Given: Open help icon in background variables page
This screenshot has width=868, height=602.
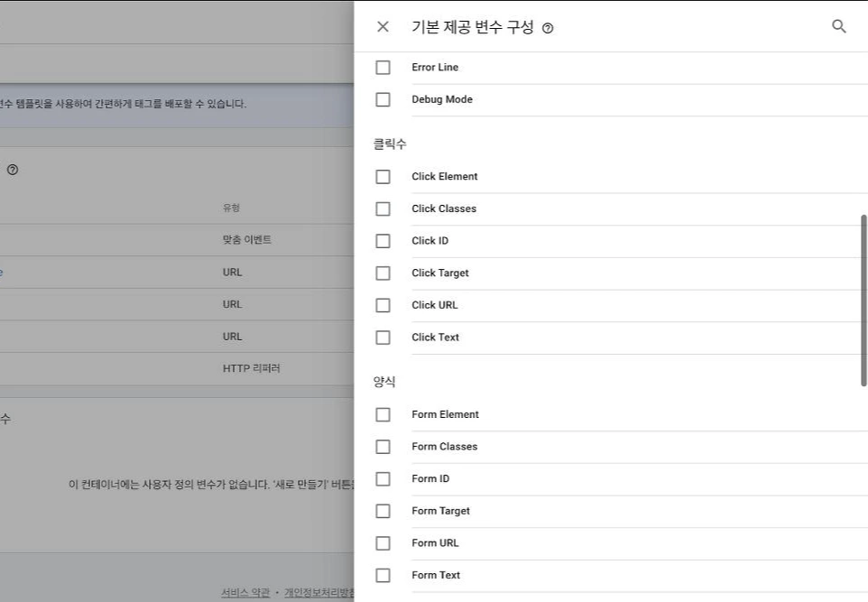Looking at the screenshot, I should pos(13,170).
